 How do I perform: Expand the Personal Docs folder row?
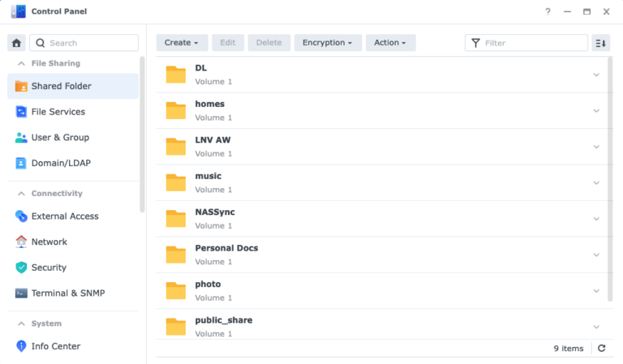596,255
